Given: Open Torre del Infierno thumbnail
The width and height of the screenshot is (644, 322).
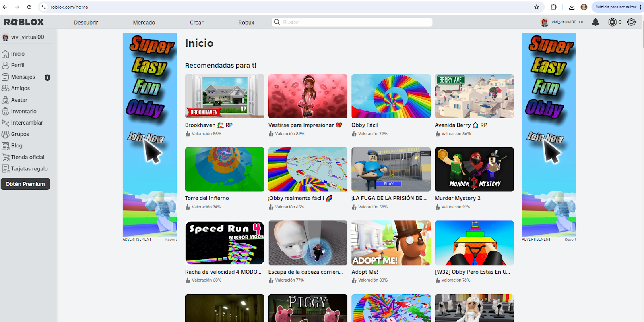Looking at the screenshot, I should click(225, 169).
